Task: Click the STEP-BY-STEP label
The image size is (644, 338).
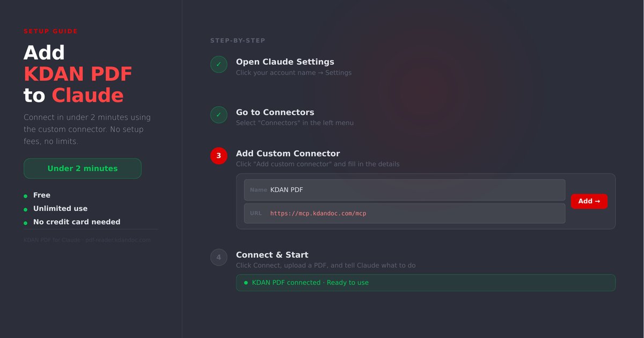Action: click(x=238, y=41)
